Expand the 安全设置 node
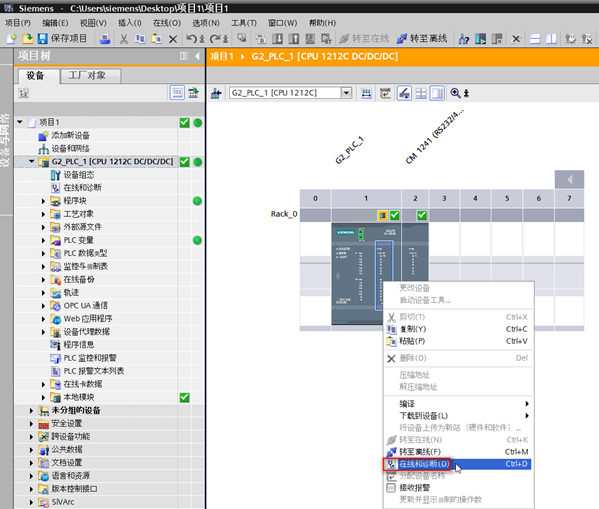599x509 pixels. [31, 423]
